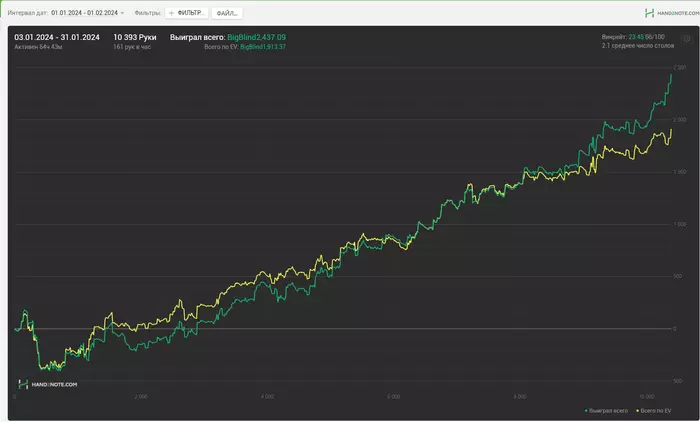
Task: Select the vertical axis label 2 500
Action: click(x=679, y=67)
